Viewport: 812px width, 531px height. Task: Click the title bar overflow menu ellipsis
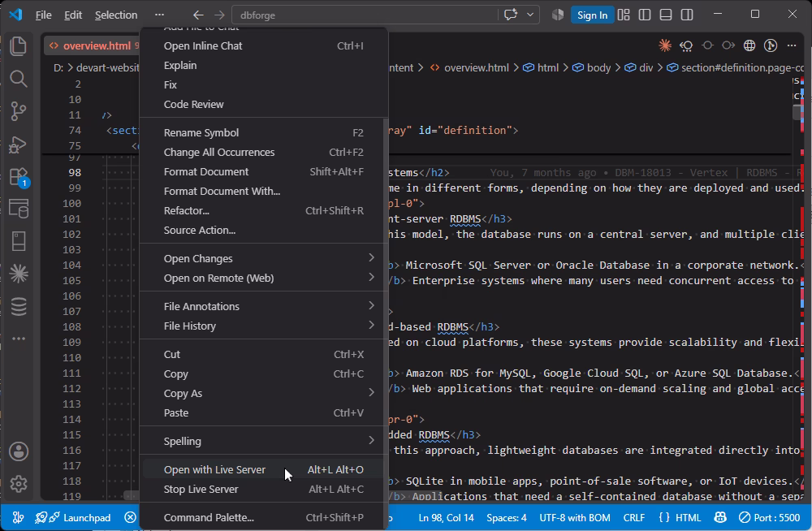[x=159, y=15]
